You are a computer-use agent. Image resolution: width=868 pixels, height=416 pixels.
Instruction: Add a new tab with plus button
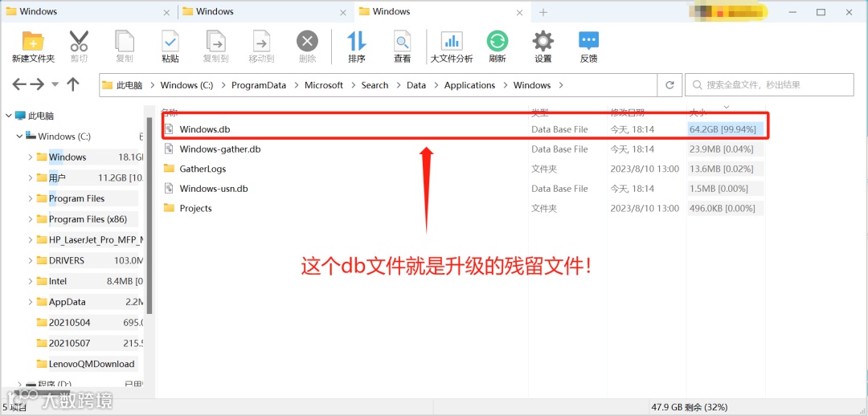coord(543,11)
